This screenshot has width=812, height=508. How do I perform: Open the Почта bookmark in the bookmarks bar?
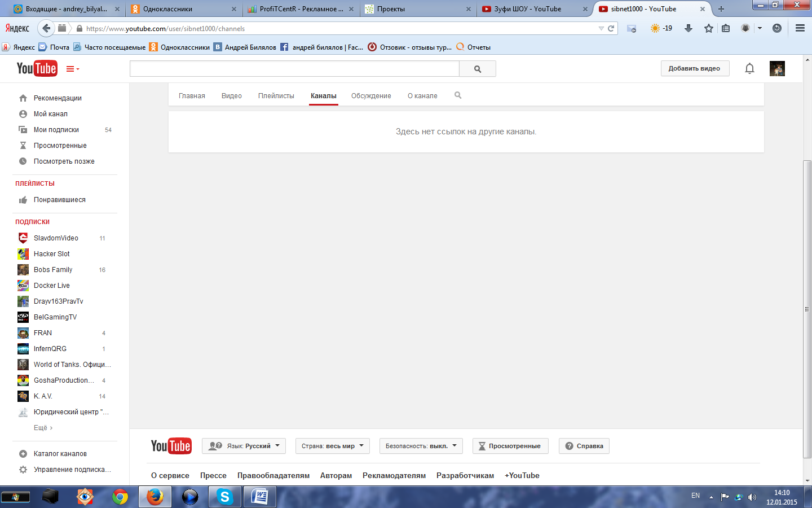(x=54, y=47)
